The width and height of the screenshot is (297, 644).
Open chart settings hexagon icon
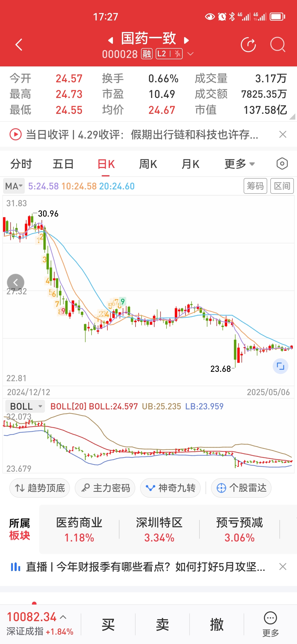282,164
